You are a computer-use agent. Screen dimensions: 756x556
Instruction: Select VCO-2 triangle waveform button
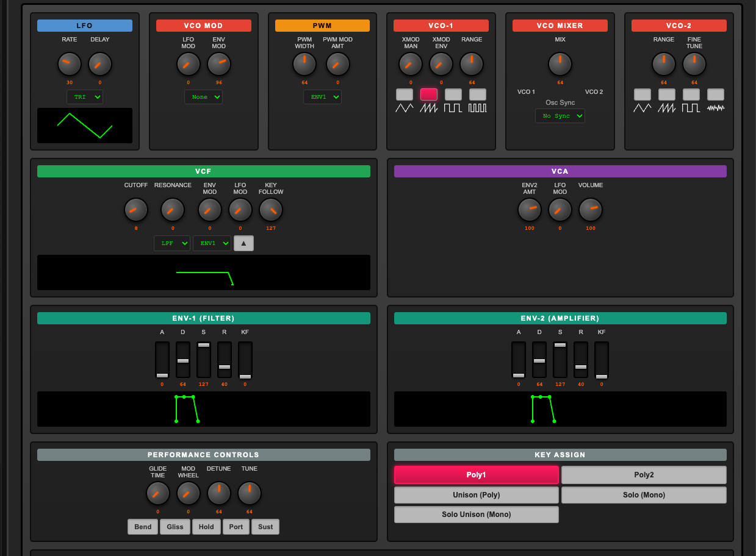[642, 94]
